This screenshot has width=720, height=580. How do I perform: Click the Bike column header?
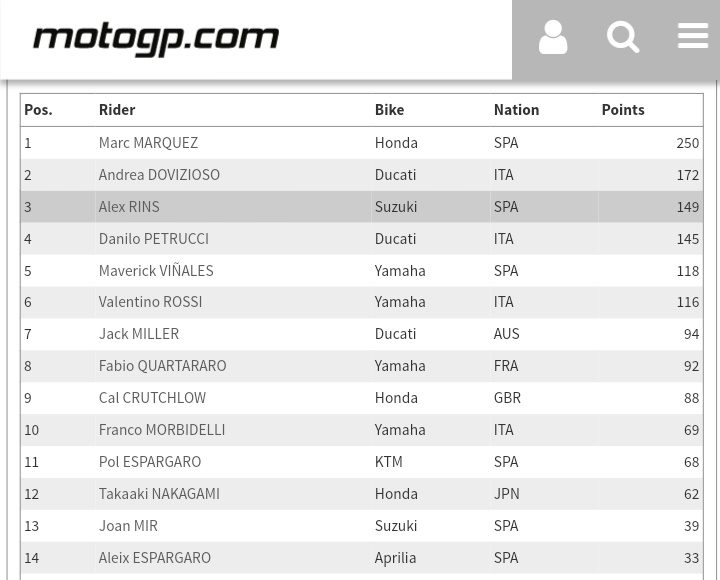(389, 110)
